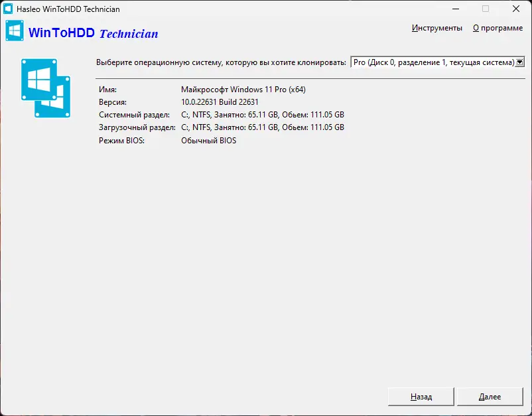Click the Режим BIOS: label
Screen dimensions: 532x416
click(121, 141)
